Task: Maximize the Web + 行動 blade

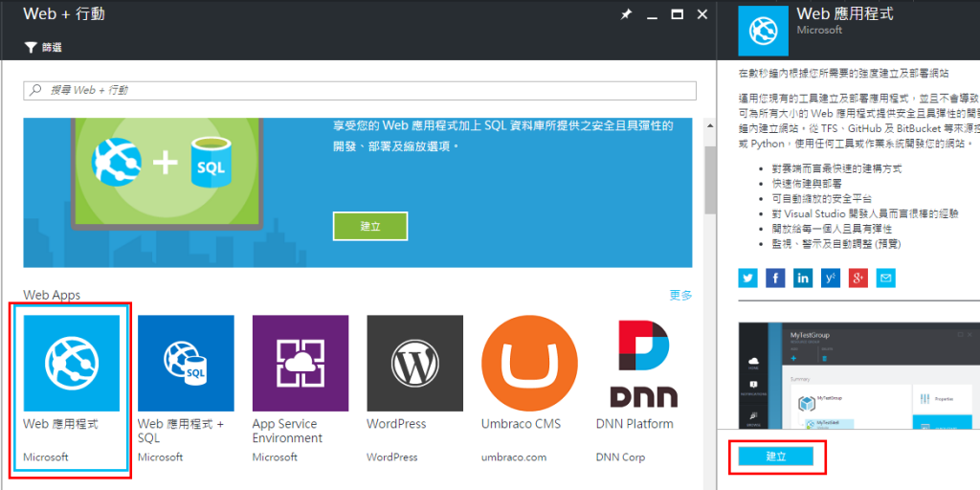Action: click(677, 14)
